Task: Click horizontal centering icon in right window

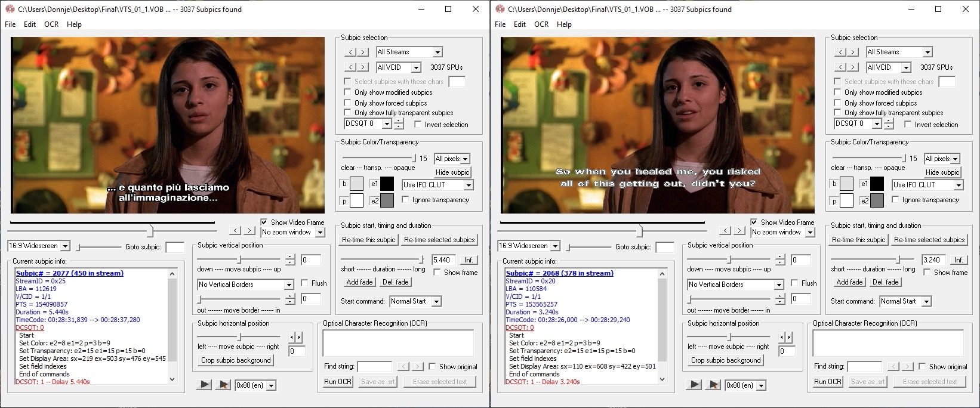Action: point(785,337)
